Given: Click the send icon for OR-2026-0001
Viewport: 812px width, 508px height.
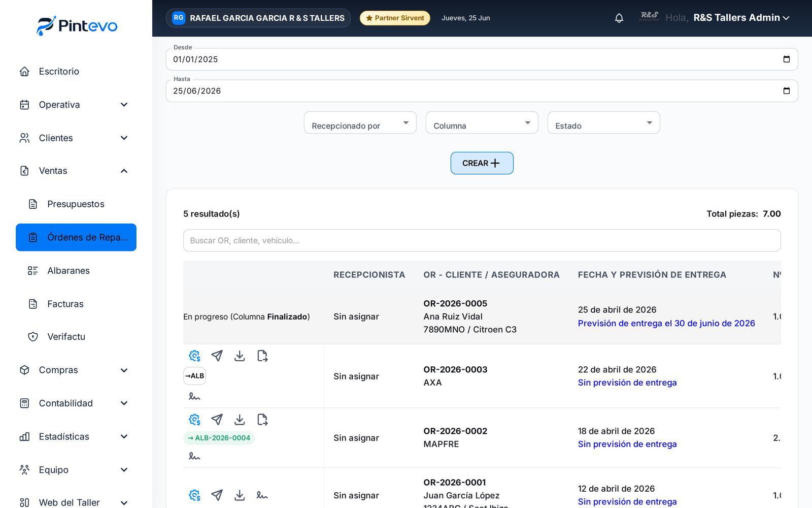Looking at the screenshot, I should coord(217,495).
